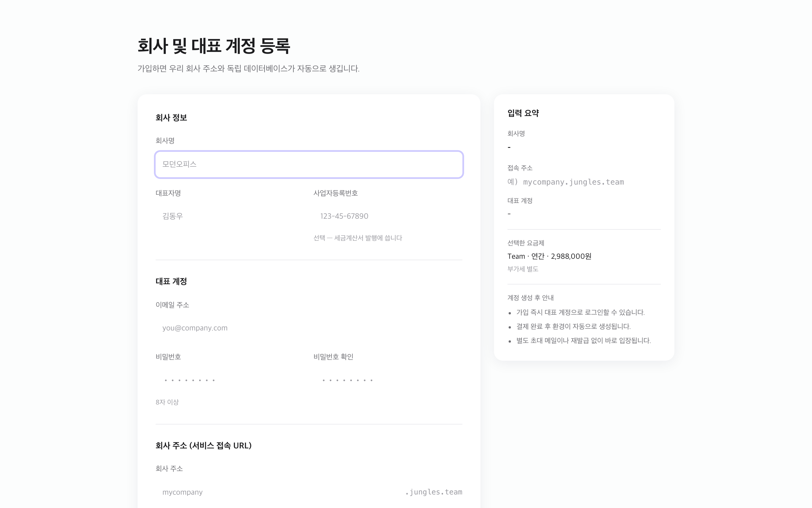Viewport: 812px width, 508px height.
Task: Click the bullet 별도 초대 메일이나 재발급 없이
Action: pos(584,341)
